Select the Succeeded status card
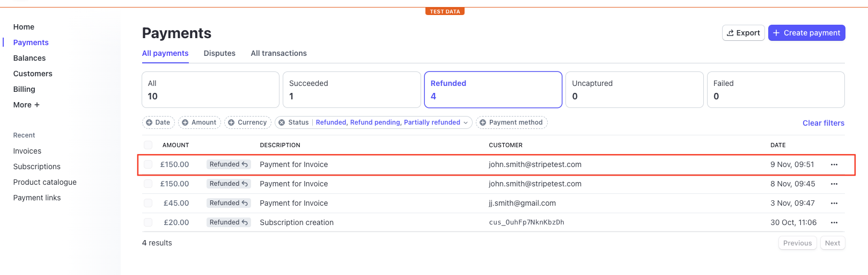This screenshot has height=275, width=868. tap(351, 90)
